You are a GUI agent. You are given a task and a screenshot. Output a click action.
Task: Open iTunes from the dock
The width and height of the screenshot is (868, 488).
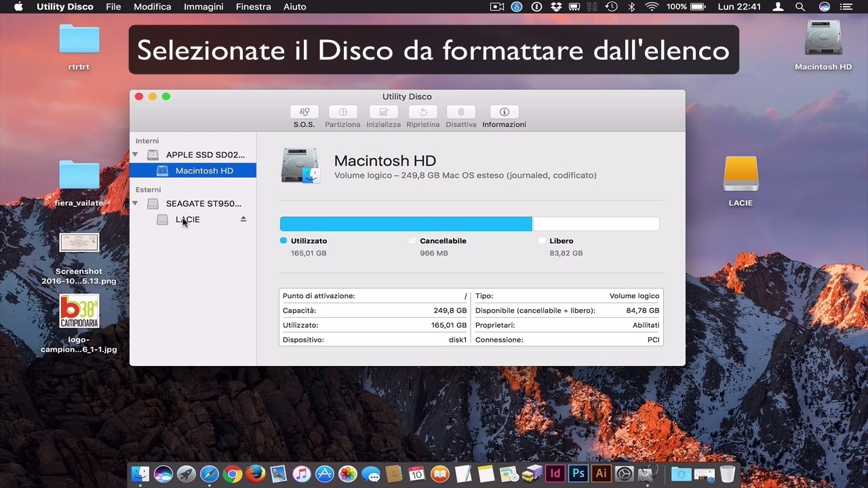tap(302, 473)
